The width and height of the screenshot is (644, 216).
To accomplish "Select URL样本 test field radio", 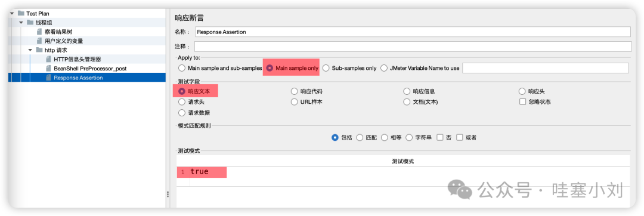I will pyautogui.click(x=294, y=102).
